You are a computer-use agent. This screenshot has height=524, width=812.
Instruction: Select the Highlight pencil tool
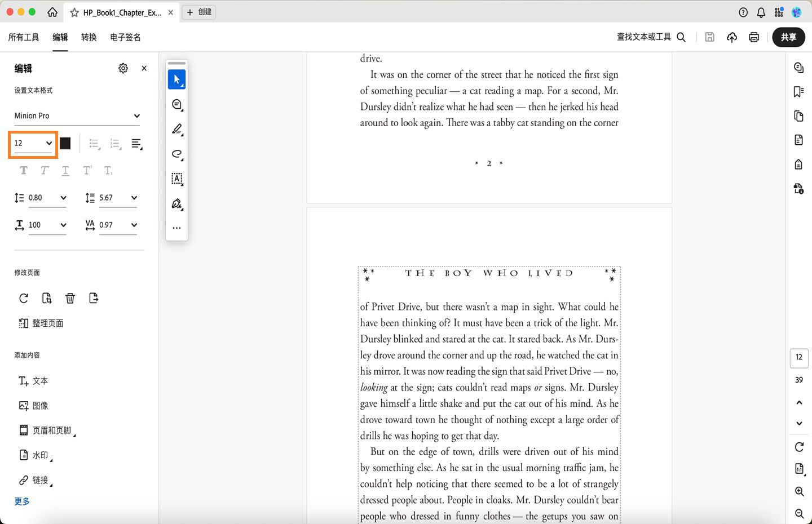coord(176,128)
